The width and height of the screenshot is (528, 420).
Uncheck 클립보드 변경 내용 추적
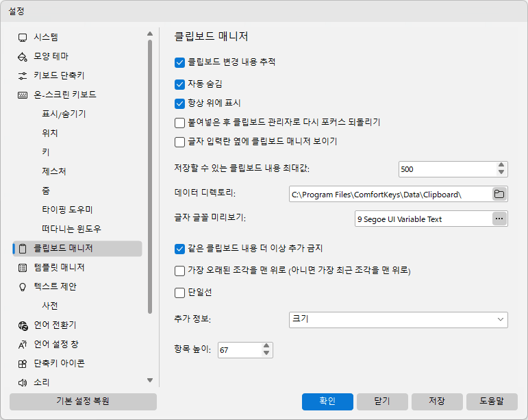(179, 62)
